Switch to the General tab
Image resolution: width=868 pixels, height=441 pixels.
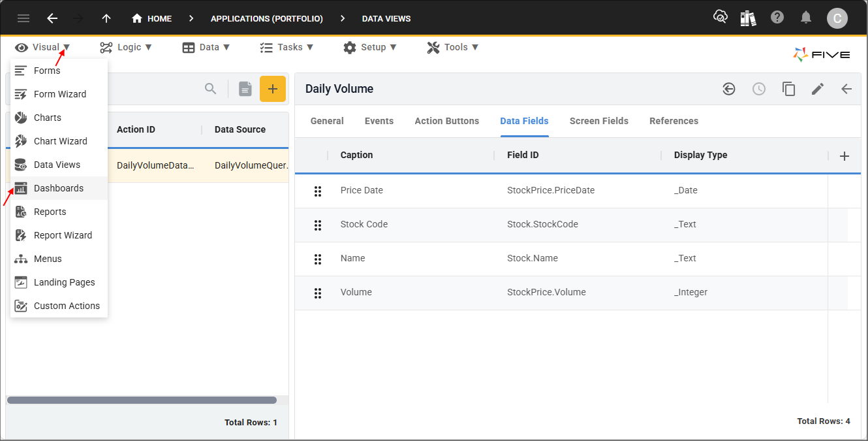[327, 121]
